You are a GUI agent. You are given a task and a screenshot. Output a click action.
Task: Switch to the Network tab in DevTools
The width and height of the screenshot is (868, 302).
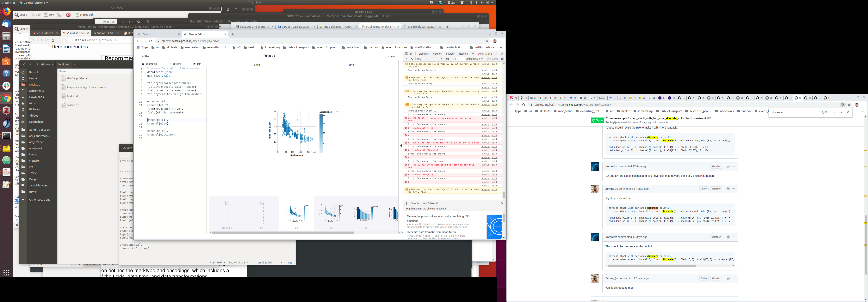[463, 54]
